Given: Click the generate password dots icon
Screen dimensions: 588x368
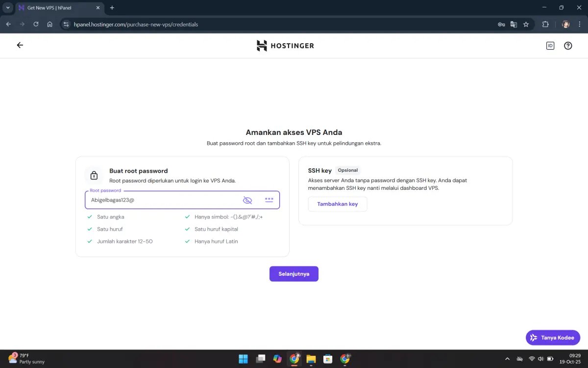Looking at the screenshot, I should tap(269, 200).
